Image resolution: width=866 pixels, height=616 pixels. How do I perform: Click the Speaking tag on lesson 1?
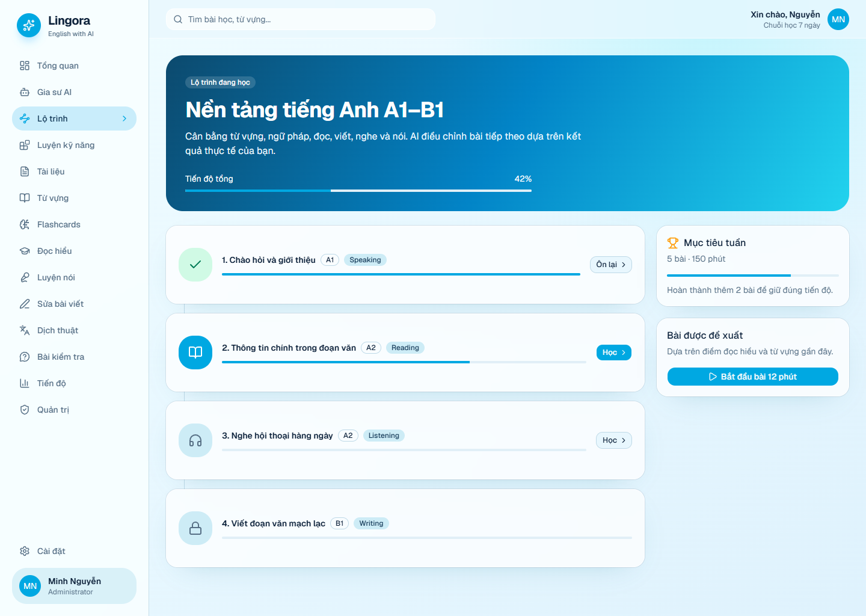coord(365,260)
